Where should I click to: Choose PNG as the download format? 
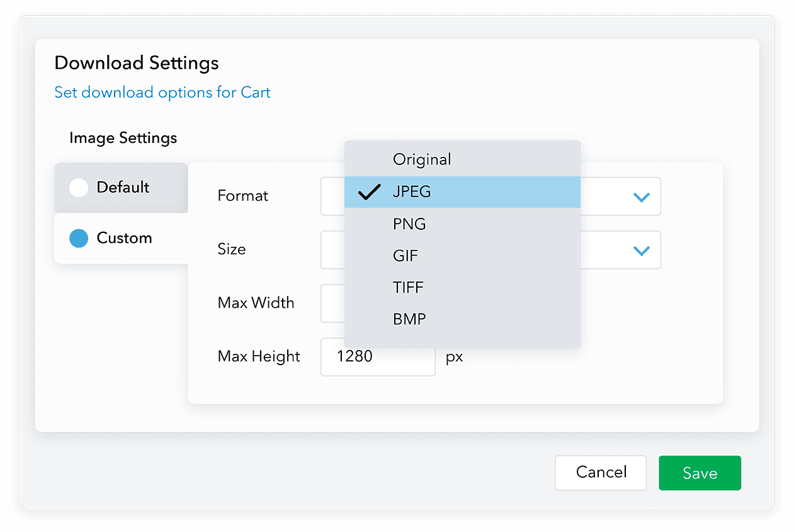coord(409,224)
